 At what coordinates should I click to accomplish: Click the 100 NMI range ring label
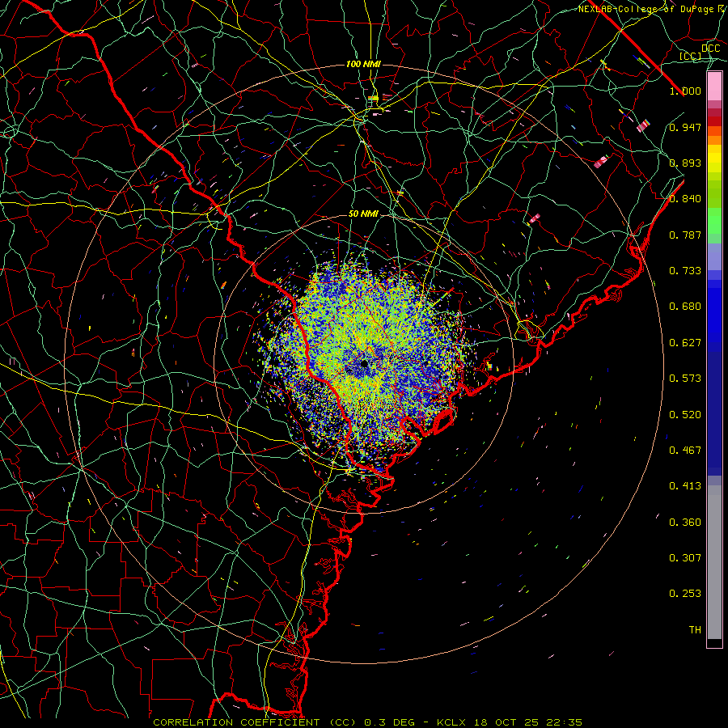pyautogui.click(x=363, y=64)
